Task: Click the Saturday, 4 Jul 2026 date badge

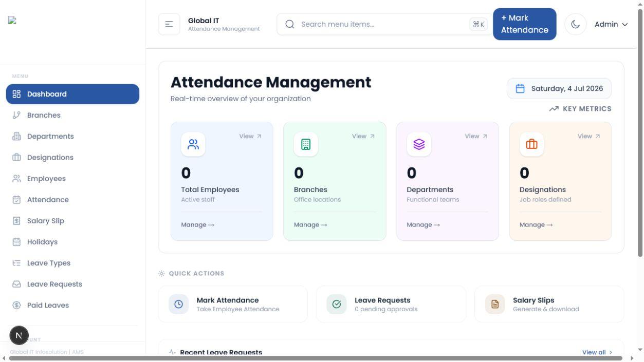Action: pos(559,88)
